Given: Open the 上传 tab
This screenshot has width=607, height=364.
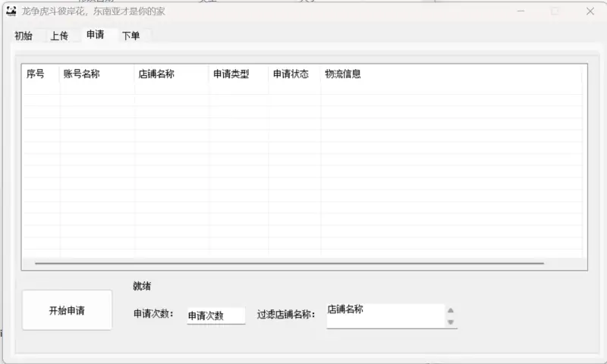Looking at the screenshot, I should [x=59, y=36].
